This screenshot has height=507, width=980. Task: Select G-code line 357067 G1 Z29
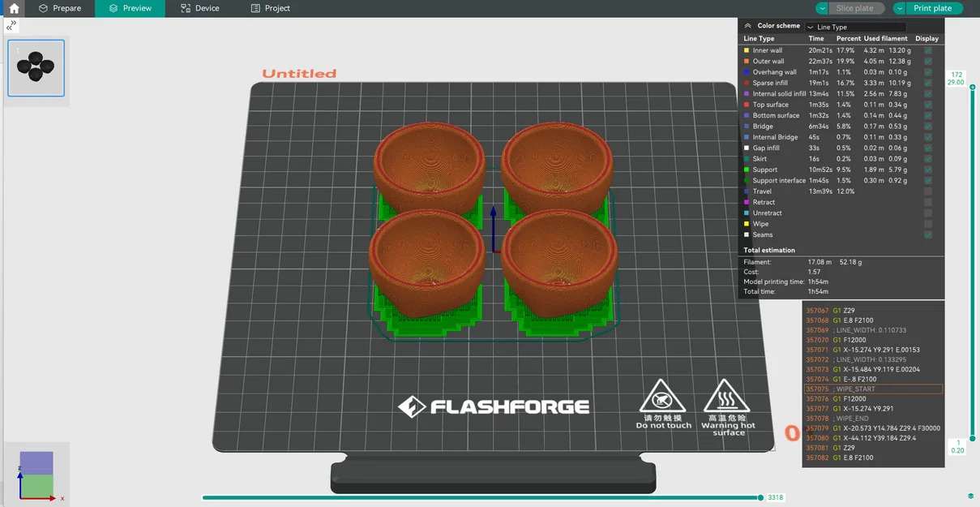pos(873,311)
